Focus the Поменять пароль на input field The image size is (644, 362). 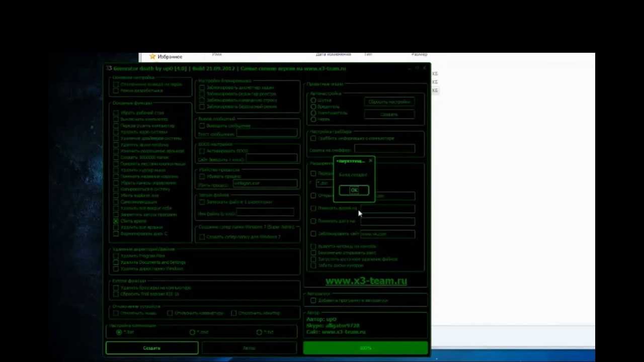pos(387,208)
